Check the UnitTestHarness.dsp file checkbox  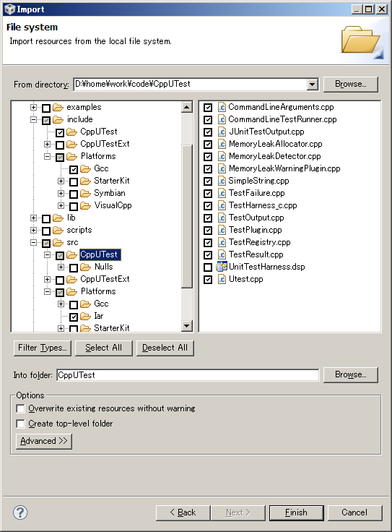click(208, 267)
